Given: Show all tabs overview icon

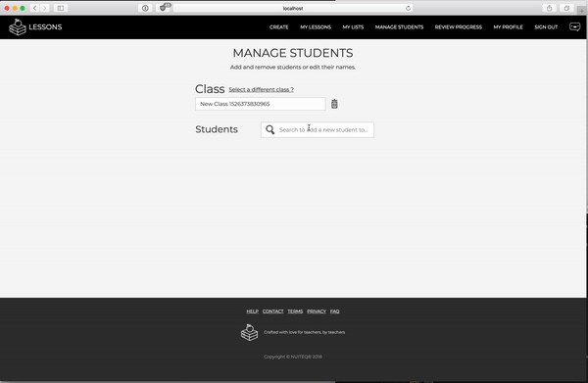Looking at the screenshot, I should point(566,8).
